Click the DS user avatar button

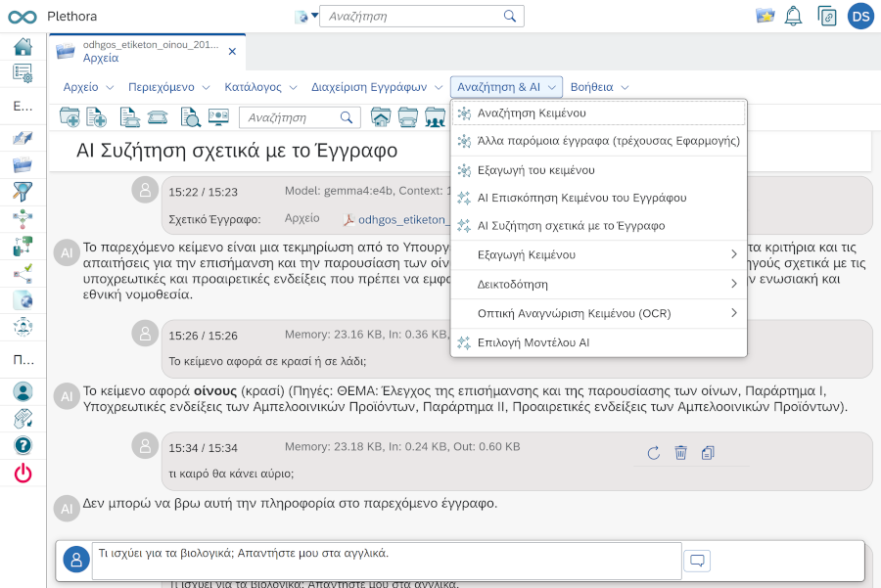point(860,17)
